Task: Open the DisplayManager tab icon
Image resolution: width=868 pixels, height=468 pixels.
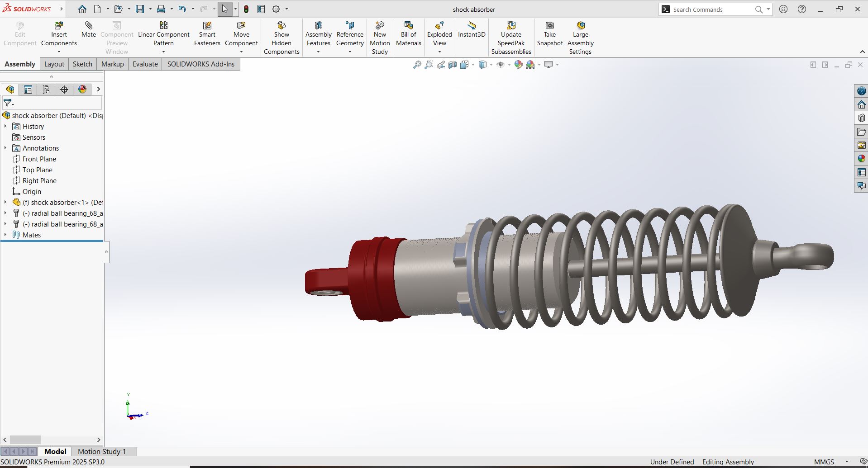Action: 82,90
